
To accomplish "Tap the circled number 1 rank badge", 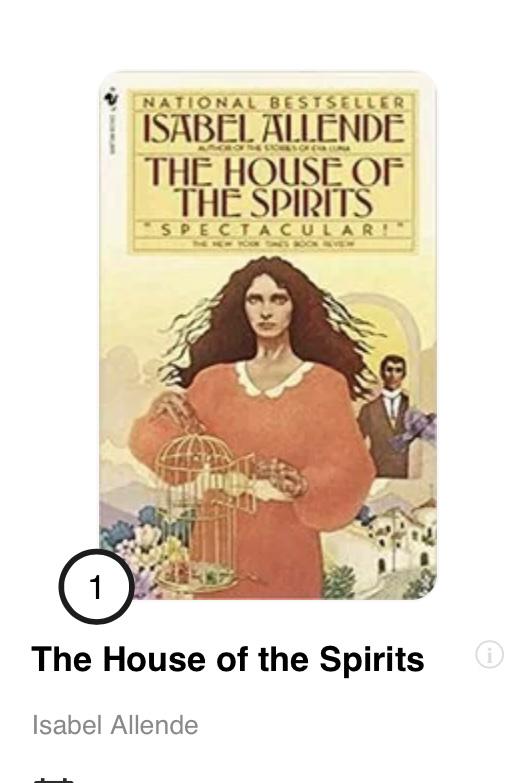I will [x=96, y=586].
